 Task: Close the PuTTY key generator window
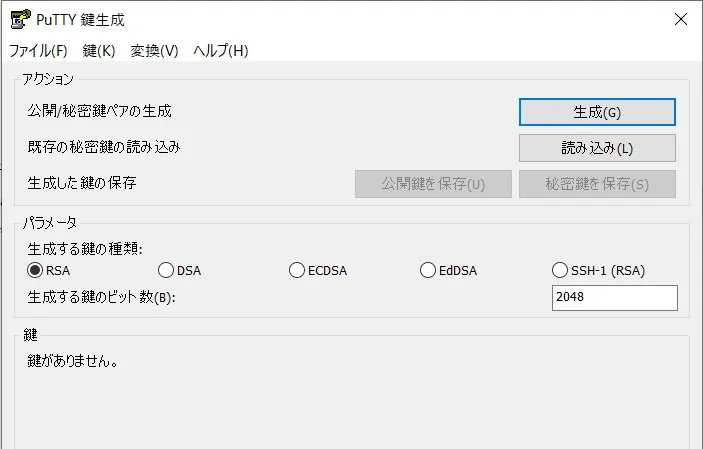(681, 19)
